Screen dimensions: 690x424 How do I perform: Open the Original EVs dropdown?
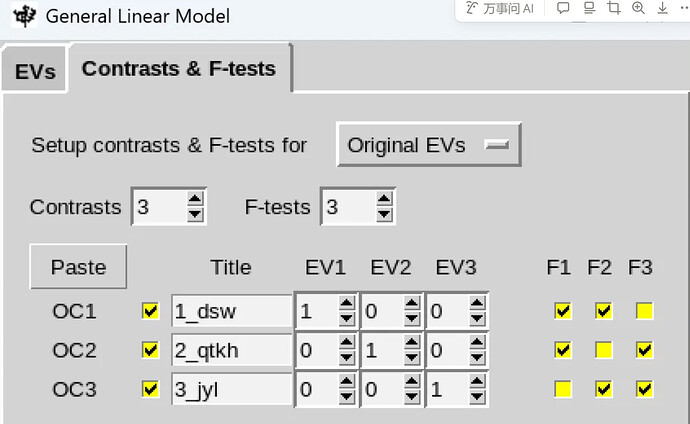428,145
